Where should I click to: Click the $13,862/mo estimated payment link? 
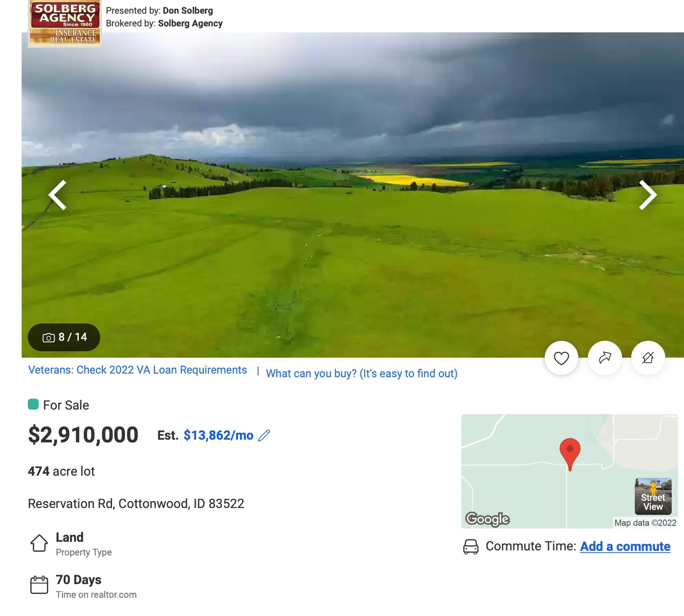pyautogui.click(x=218, y=436)
